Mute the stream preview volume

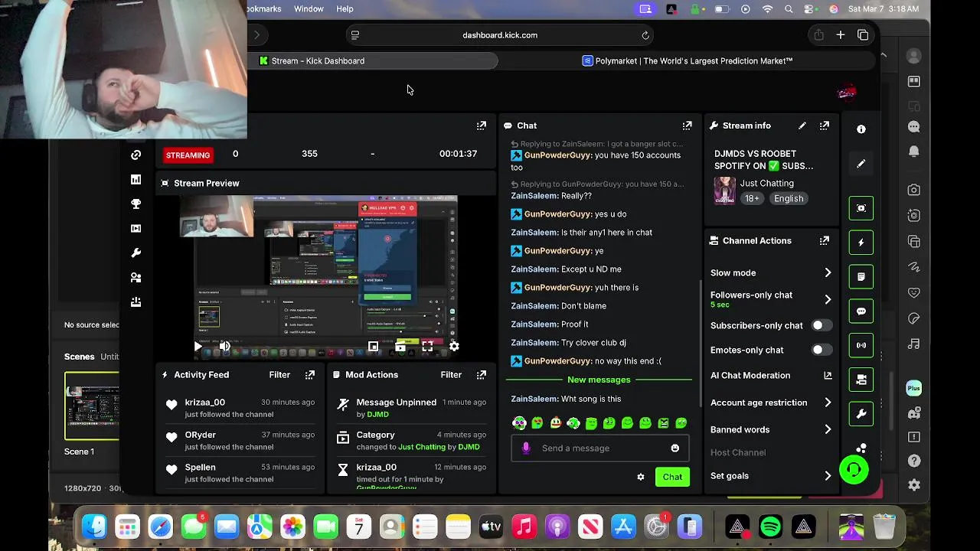224,347
